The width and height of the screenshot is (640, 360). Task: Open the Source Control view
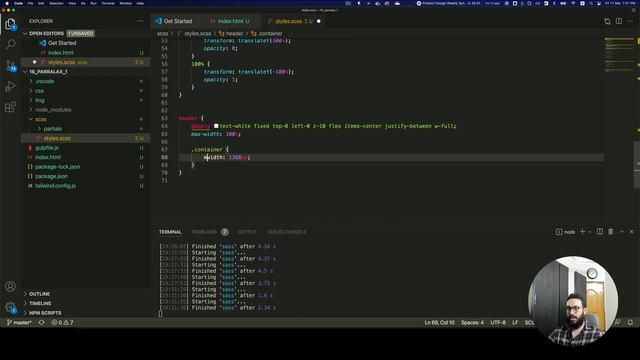coord(11,65)
